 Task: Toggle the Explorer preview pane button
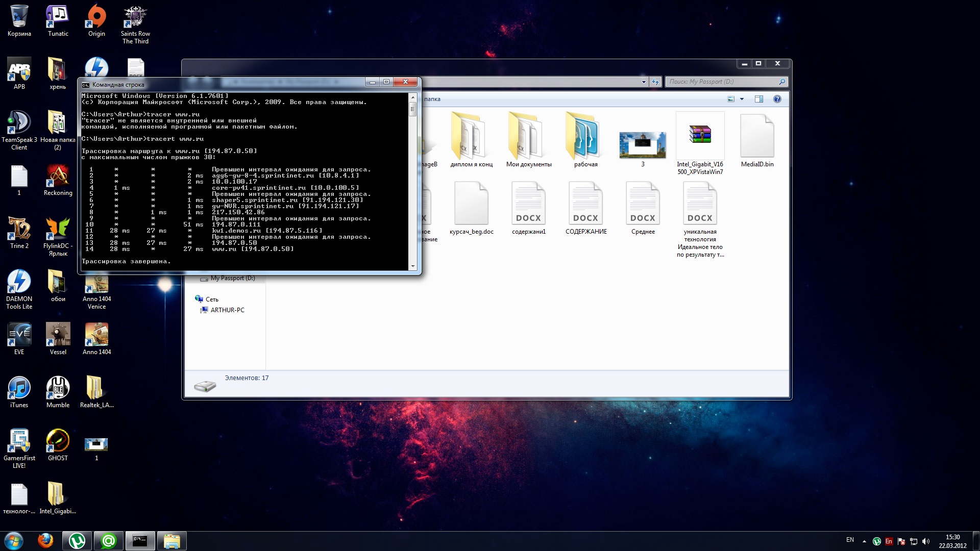pyautogui.click(x=759, y=99)
